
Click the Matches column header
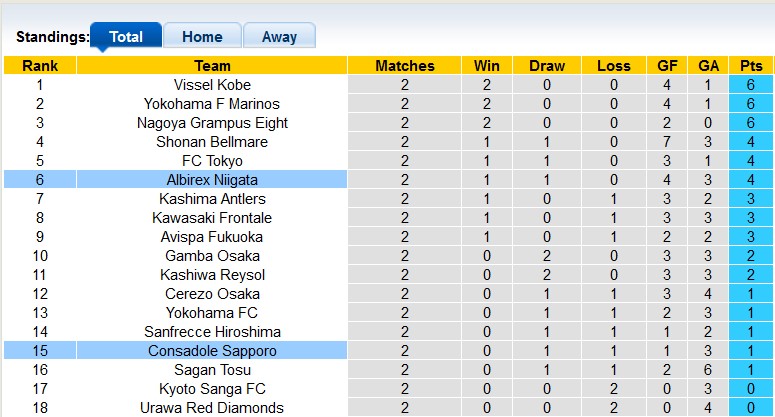(x=405, y=66)
